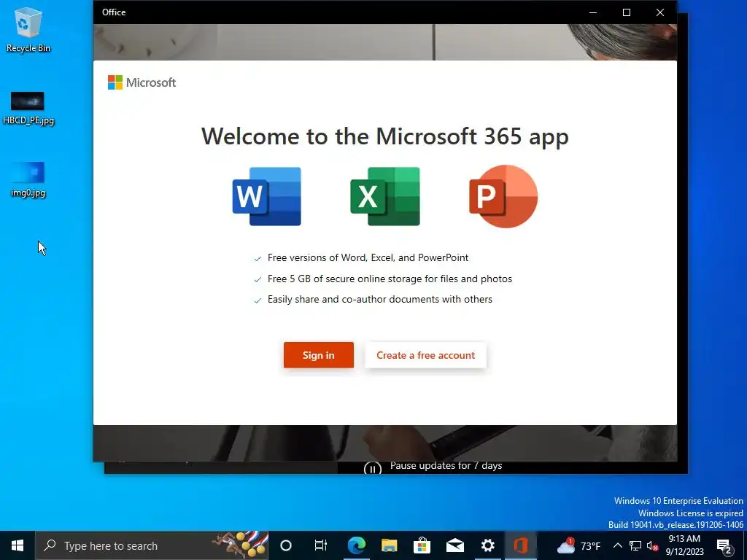Click the search magnifier icon in taskbar
The image size is (747, 560).
pos(50,545)
